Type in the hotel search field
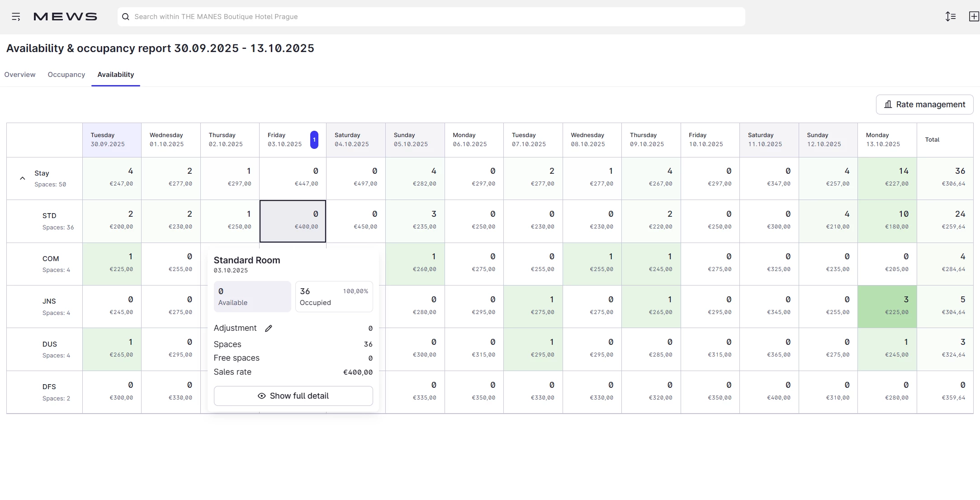The image size is (980, 500). point(434,17)
